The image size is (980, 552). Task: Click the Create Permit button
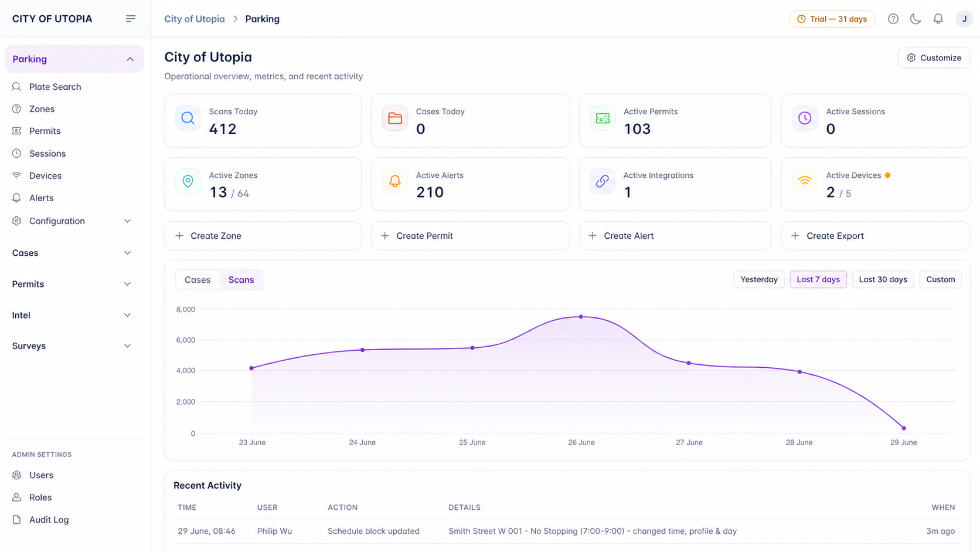click(470, 236)
